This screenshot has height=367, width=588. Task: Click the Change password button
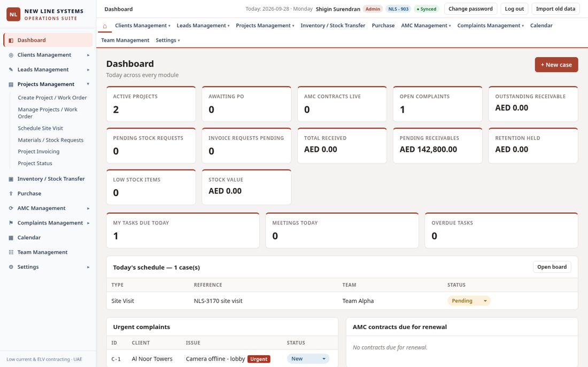click(x=470, y=9)
